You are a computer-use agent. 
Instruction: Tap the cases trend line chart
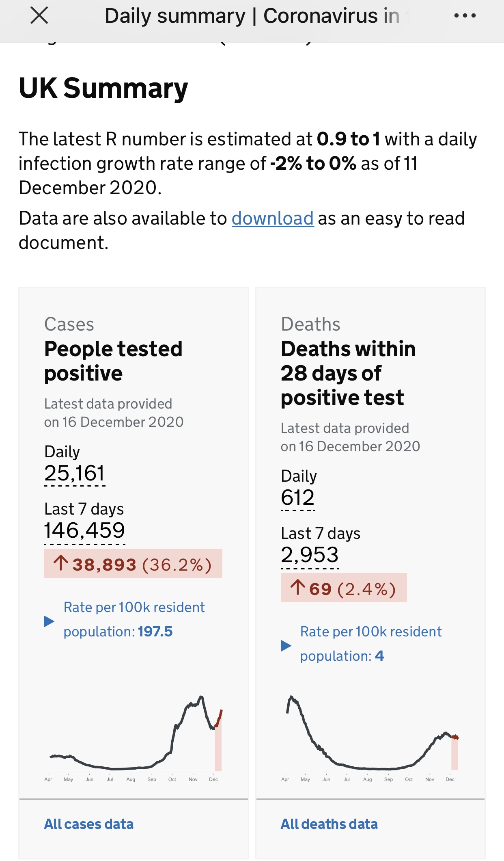pos(134,735)
